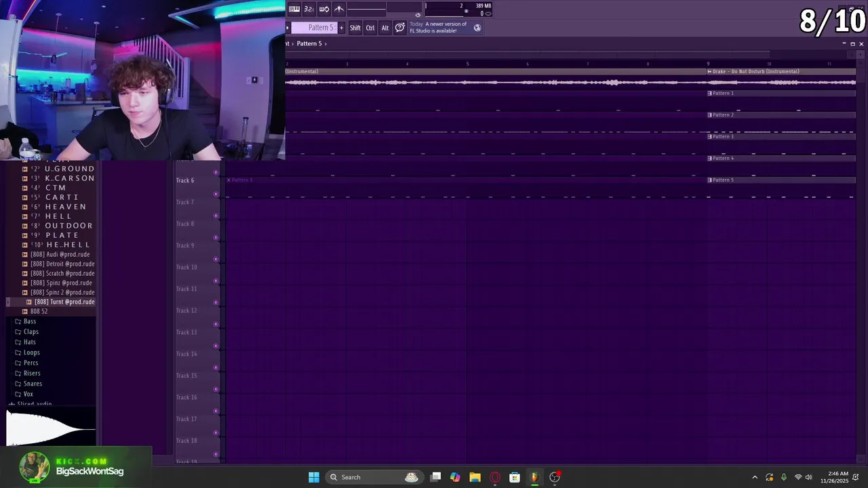Expand the Vox folder
Viewport: 868px width, 488px height.
[x=24, y=394]
